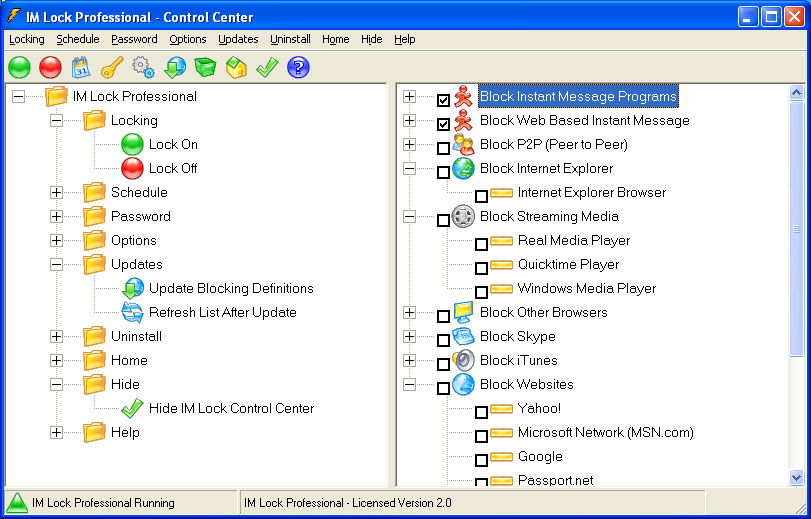
Task: Select Hide IM Lock Control Center item
Action: [231, 408]
